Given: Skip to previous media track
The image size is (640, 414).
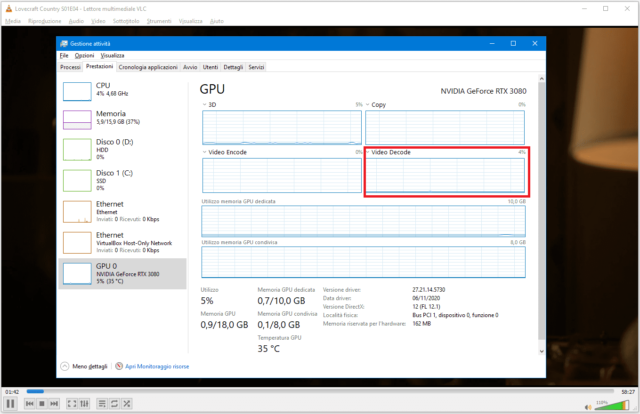Looking at the screenshot, I should pyautogui.click(x=28, y=403).
